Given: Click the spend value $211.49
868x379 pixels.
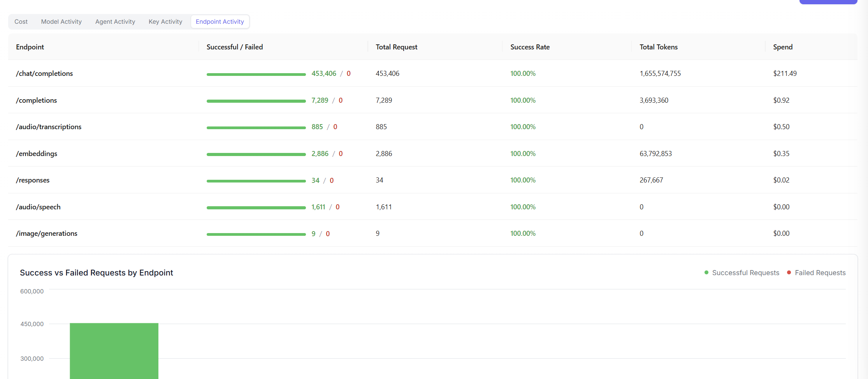Looking at the screenshot, I should (785, 74).
